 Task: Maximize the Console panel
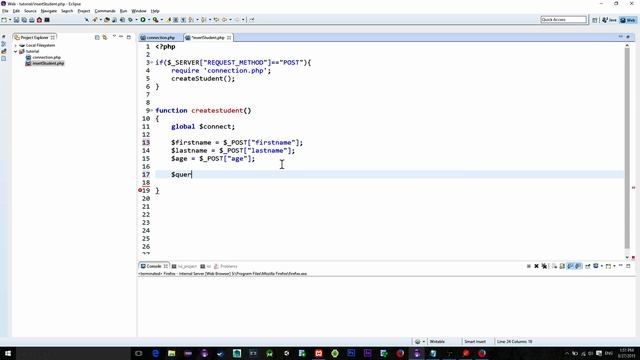pyautogui.click(x=629, y=266)
